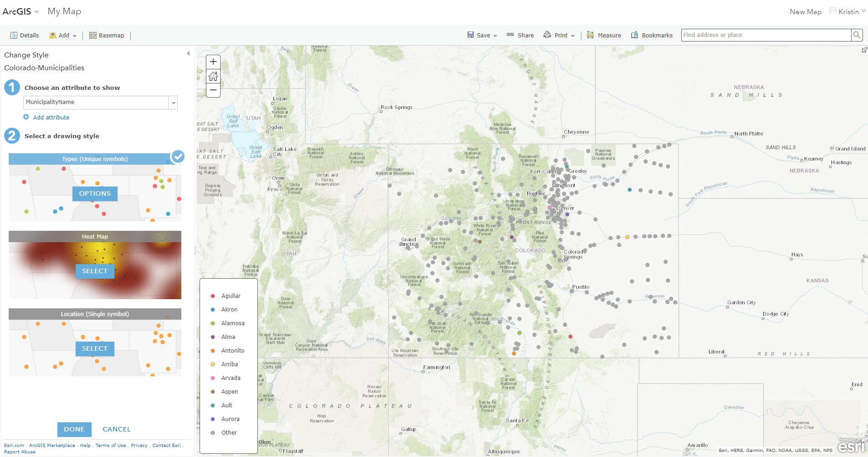The image size is (868, 457).
Task: Click the Aguilar red legend swatch
Action: [213, 296]
